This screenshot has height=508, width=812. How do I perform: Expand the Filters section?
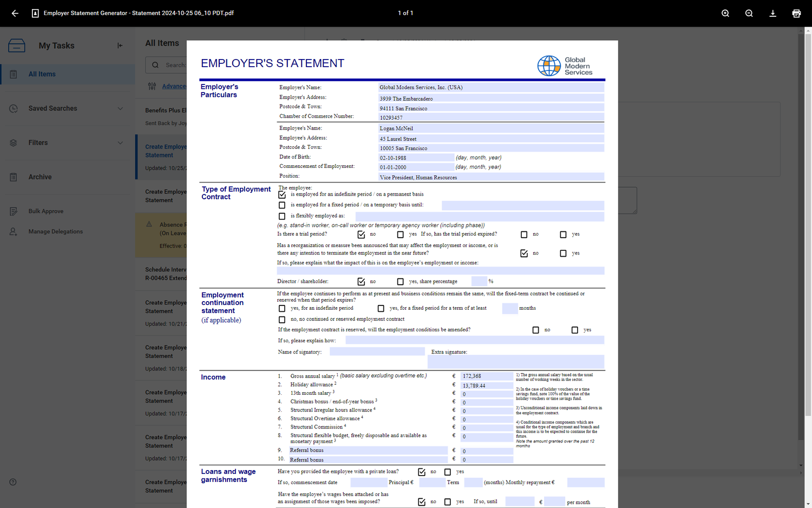[38, 142]
